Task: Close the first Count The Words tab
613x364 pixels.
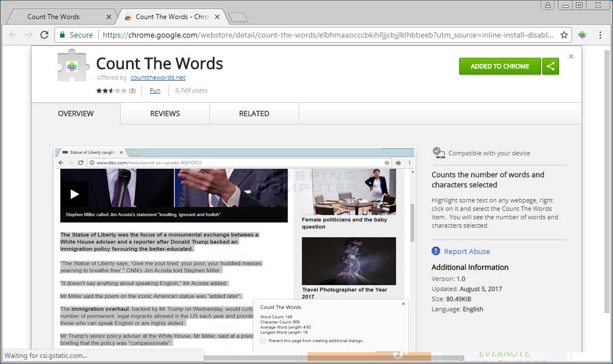Action: [x=109, y=17]
